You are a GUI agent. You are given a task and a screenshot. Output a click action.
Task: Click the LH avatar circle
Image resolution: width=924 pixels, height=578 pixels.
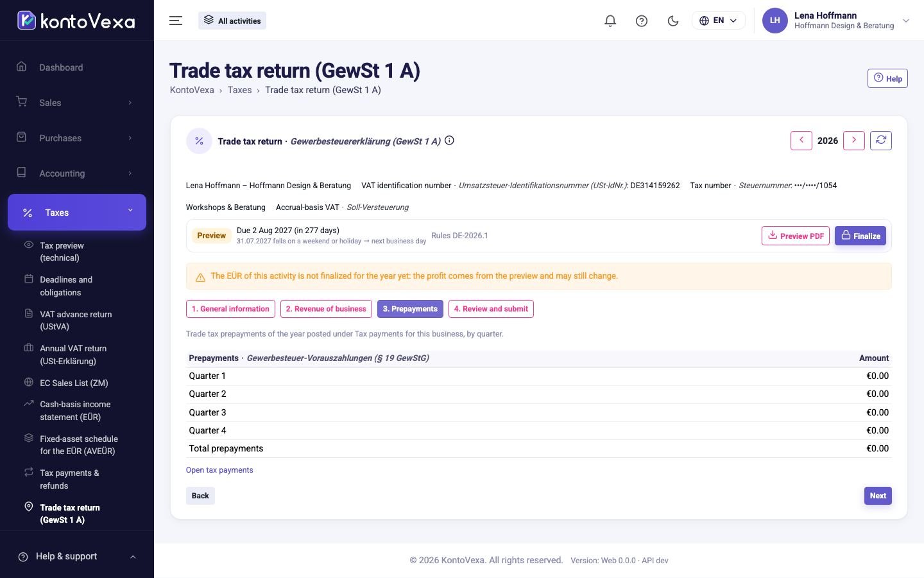(774, 21)
